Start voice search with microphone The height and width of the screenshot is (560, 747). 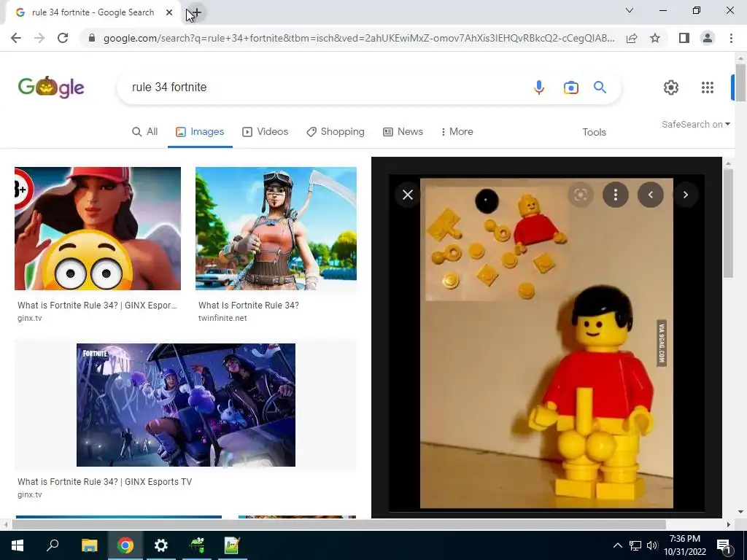click(x=539, y=87)
